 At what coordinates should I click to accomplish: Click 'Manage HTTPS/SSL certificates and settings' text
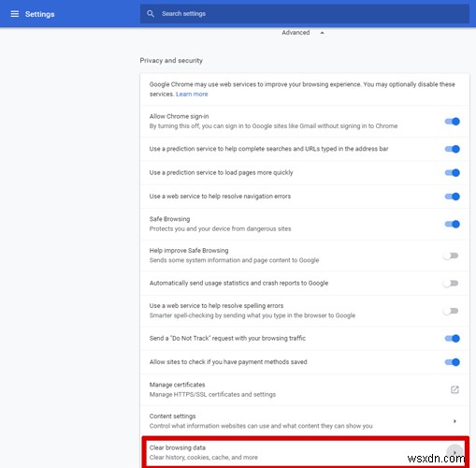212,394
